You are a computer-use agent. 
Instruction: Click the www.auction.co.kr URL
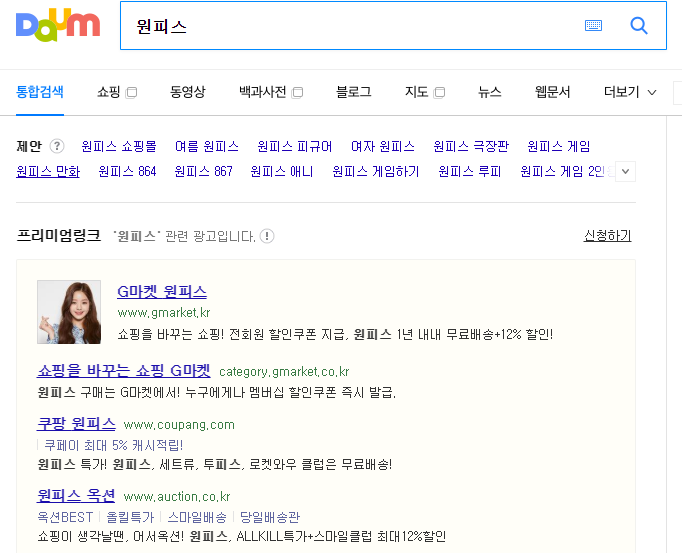click(177, 497)
